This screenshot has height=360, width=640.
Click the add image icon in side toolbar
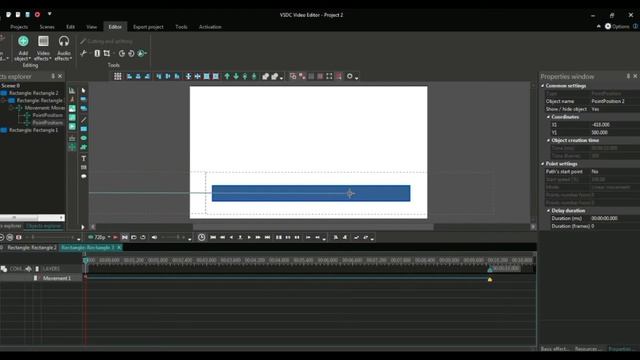click(72, 109)
